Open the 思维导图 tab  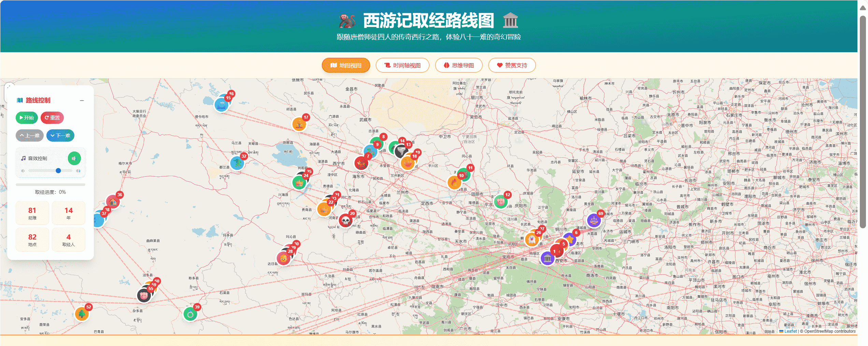459,65
